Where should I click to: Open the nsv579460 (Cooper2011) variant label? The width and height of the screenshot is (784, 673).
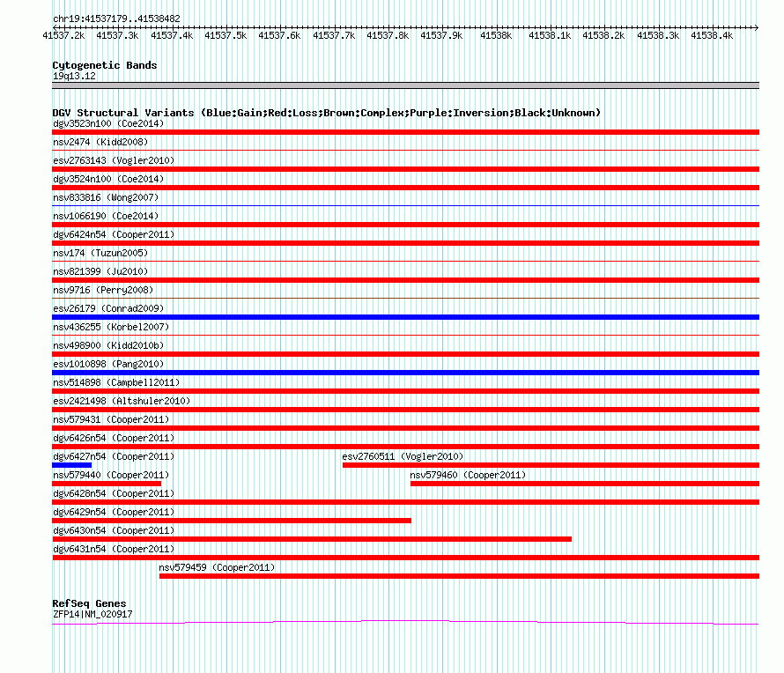pos(468,475)
